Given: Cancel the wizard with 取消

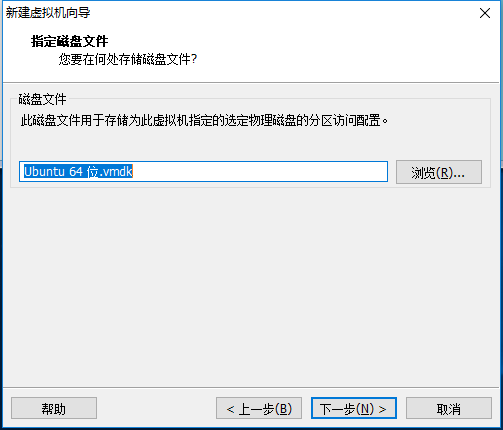Looking at the screenshot, I should pyautogui.click(x=449, y=408).
